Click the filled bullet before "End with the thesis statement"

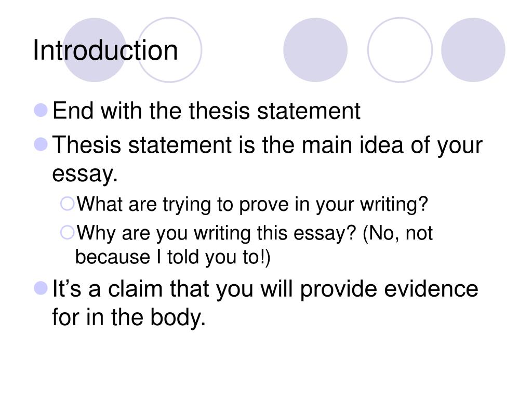[x=41, y=110]
